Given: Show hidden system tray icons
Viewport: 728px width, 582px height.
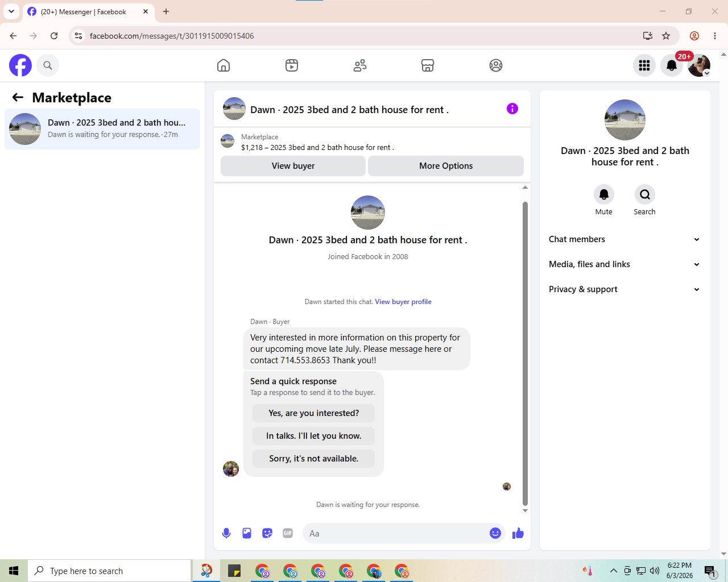Looking at the screenshot, I should coord(613,571).
